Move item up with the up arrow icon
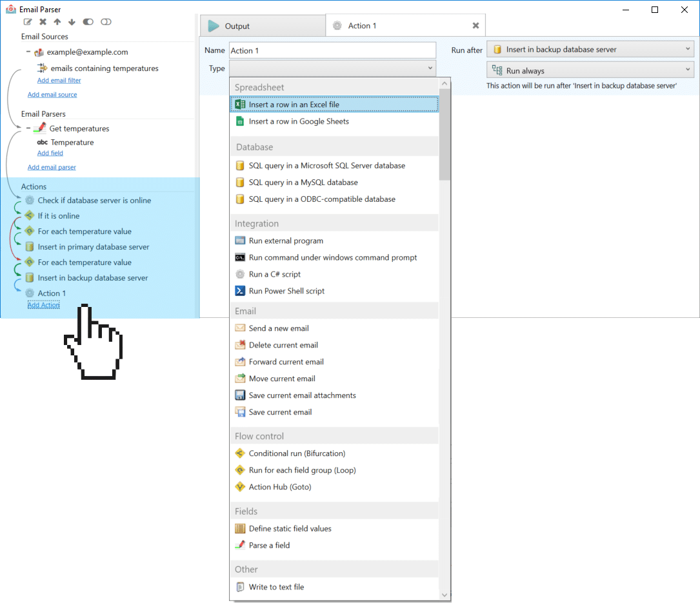This screenshot has width=700, height=603. click(x=57, y=22)
